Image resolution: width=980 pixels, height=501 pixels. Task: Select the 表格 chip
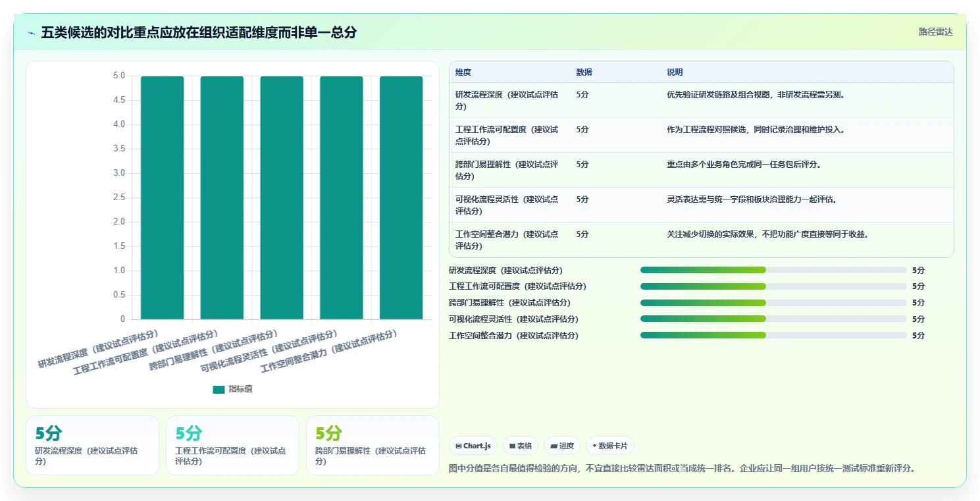pyautogui.click(x=521, y=446)
